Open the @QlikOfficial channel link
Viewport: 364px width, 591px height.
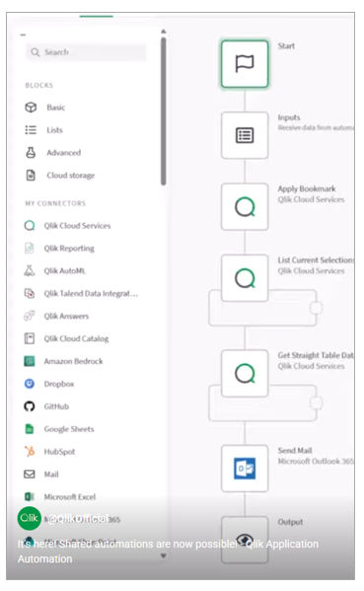coord(77,519)
